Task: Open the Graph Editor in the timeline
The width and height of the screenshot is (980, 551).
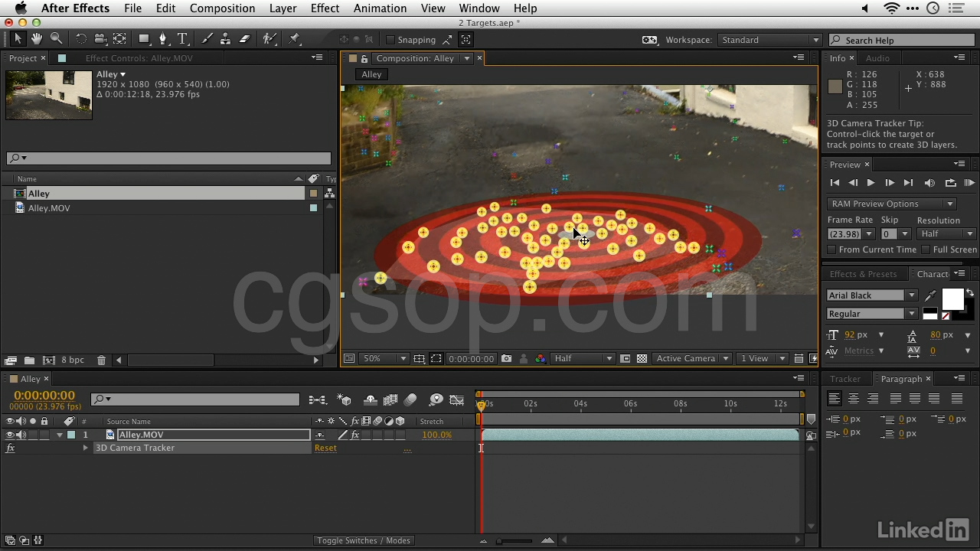Action: pyautogui.click(x=457, y=399)
